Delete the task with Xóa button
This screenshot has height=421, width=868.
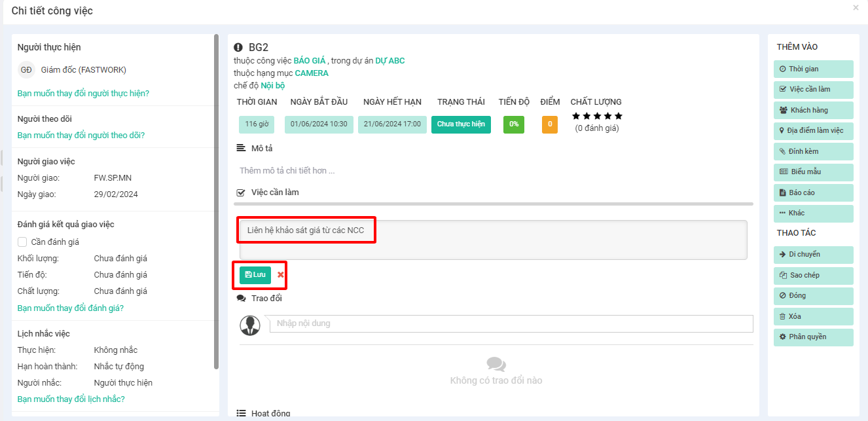point(813,316)
